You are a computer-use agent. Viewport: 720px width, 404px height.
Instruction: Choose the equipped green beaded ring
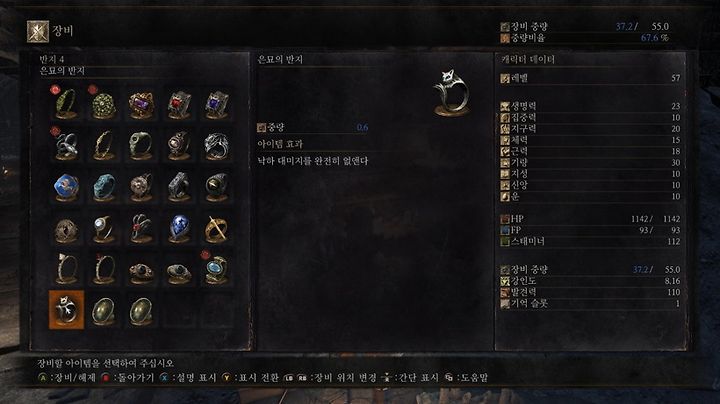104,103
